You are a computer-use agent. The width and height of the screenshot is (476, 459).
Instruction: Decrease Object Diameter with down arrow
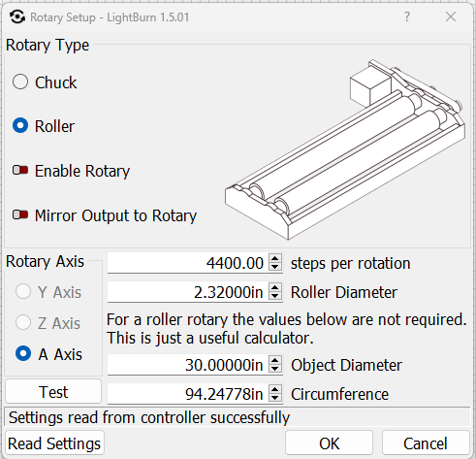275,369
